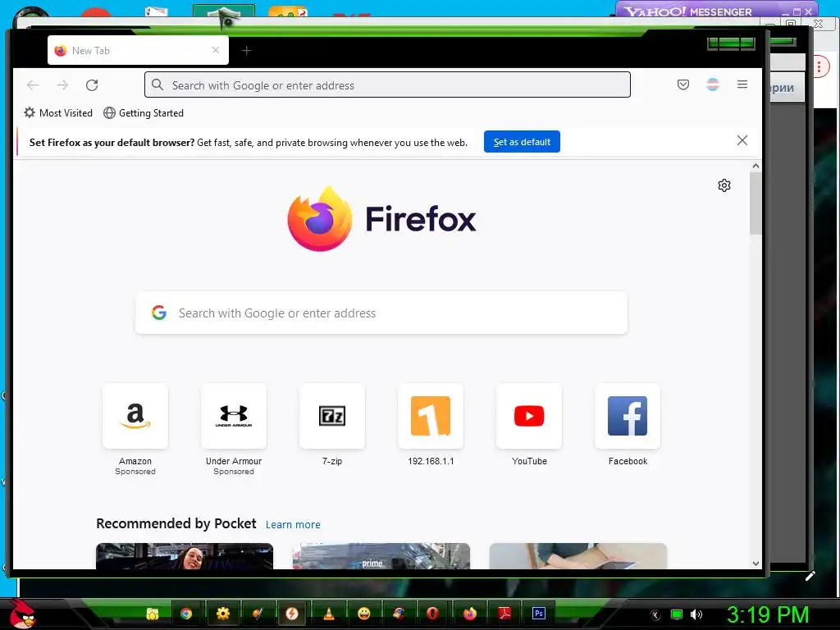Click the Set as default button
Image resolution: width=840 pixels, height=630 pixels.
(x=522, y=141)
